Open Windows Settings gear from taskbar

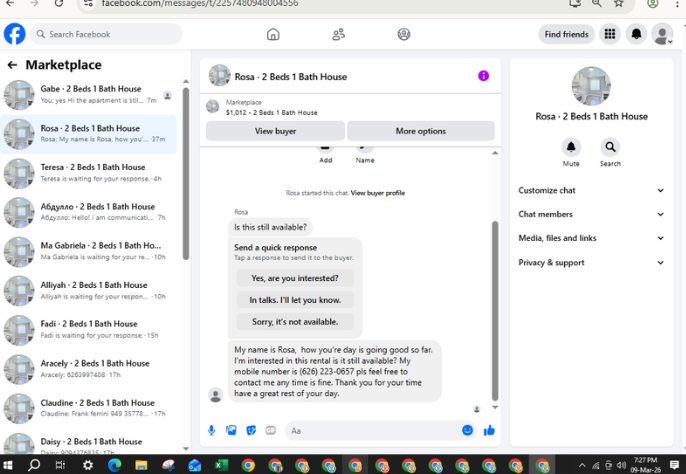point(88,465)
